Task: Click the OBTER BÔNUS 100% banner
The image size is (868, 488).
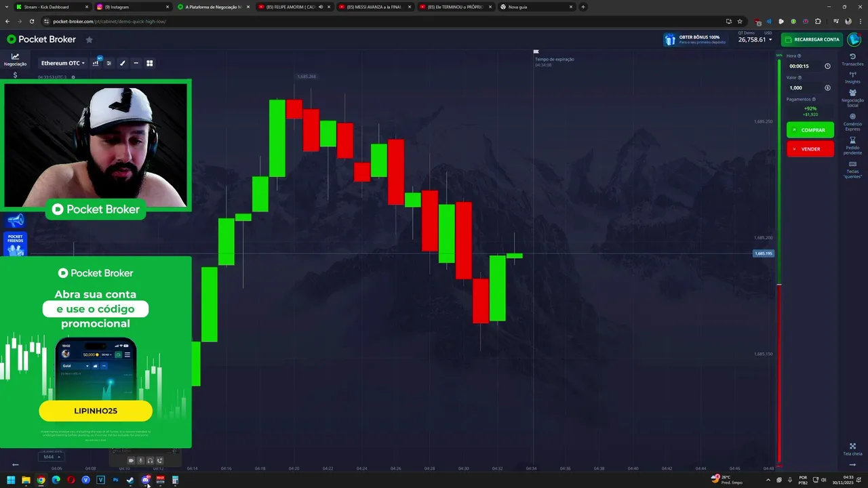Action: click(696, 39)
